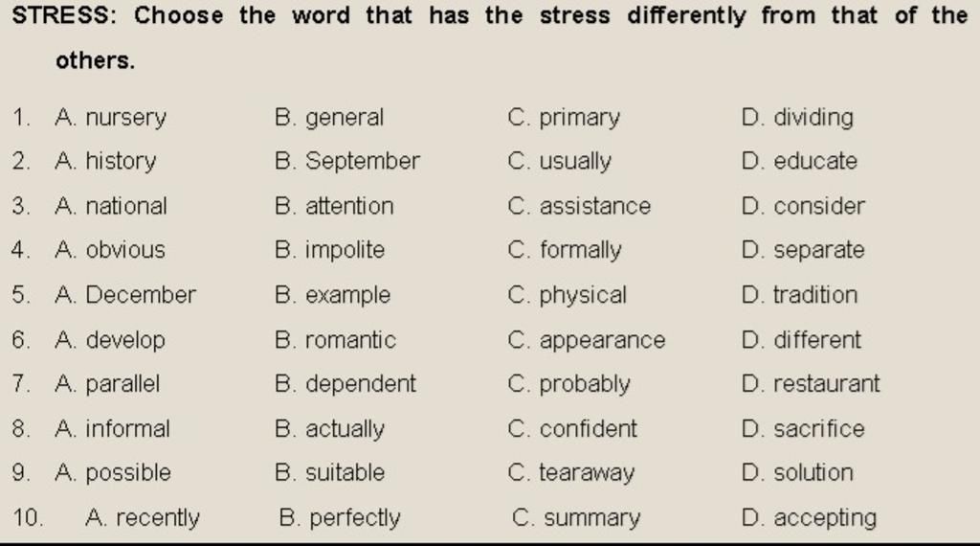Select D. accepting in question 10
The width and height of the screenshot is (980, 546).
click(x=810, y=518)
